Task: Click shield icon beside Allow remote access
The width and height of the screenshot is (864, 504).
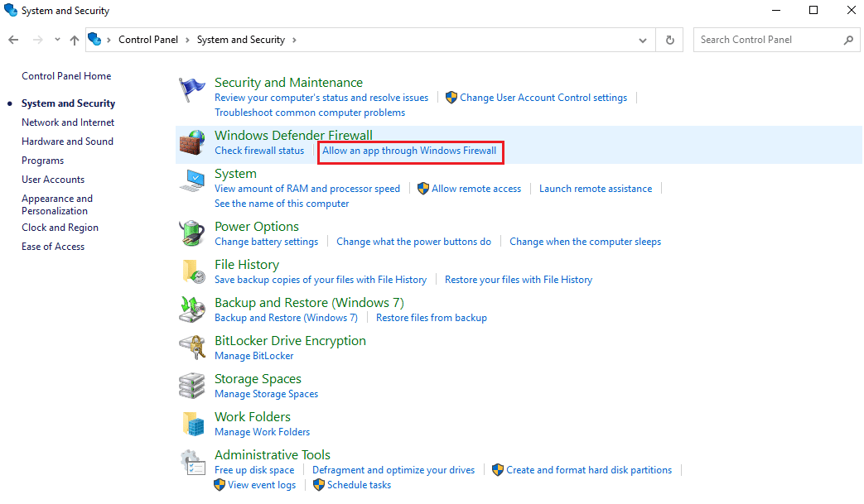Action: pyautogui.click(x=423, y=188)
